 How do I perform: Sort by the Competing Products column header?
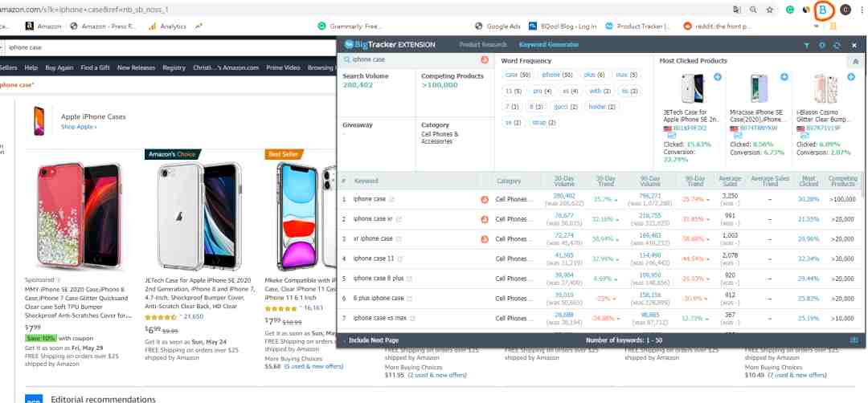pos(842,181)
